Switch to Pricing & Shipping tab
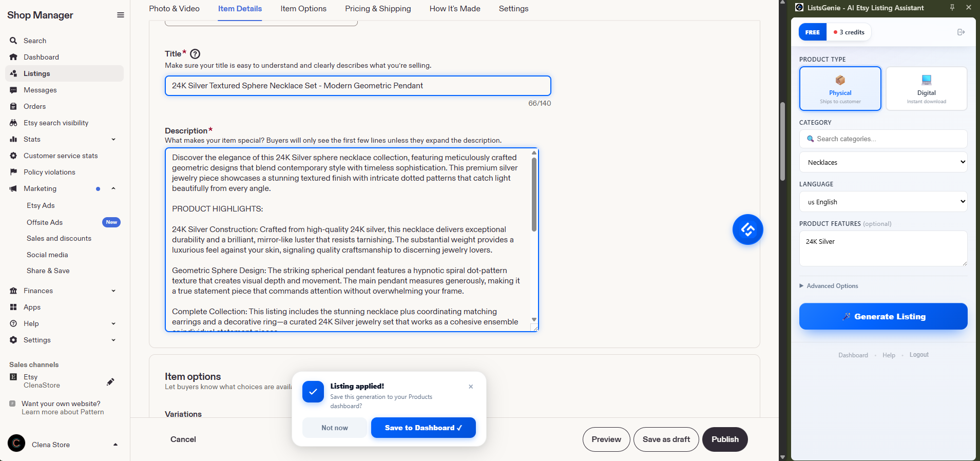Screen dimensions: 980x461 (x=378, y=9)
